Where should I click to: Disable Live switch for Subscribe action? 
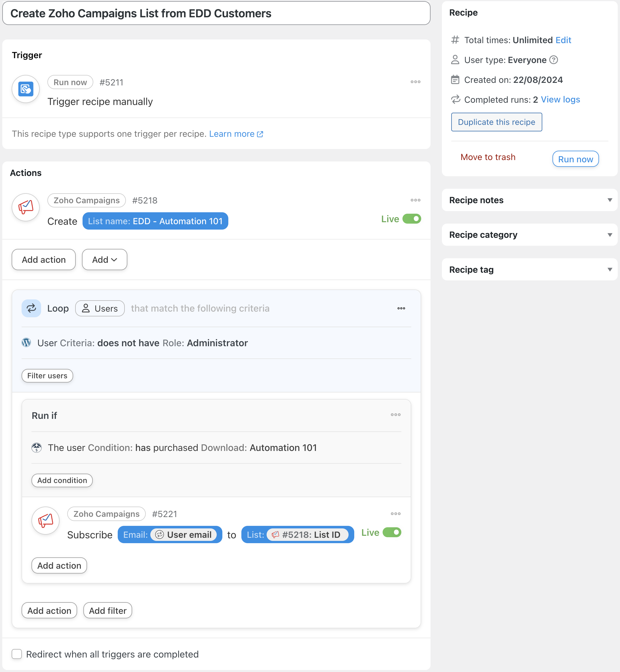(x=392, y=533)
